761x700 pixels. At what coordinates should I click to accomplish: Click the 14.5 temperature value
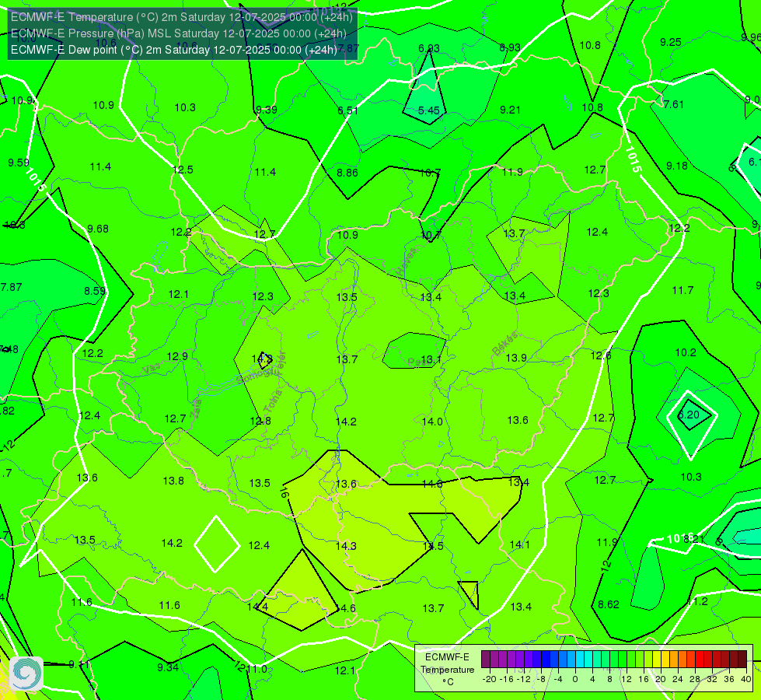(x=433, y=546)
